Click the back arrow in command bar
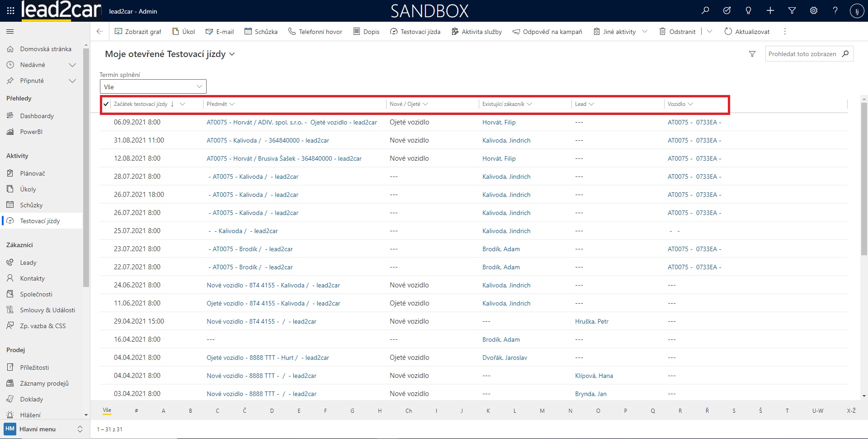This screenshot has height=439, width=868. coord(100,32)
